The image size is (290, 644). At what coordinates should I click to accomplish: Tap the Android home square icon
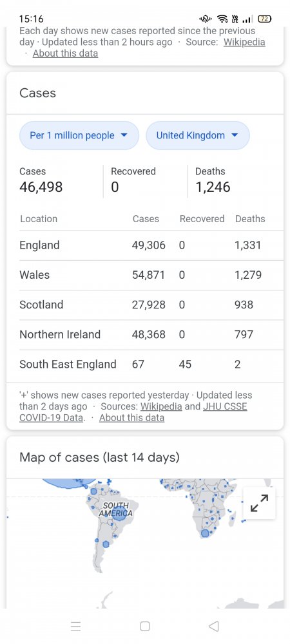pyautogui.click(x=144, y=626)
